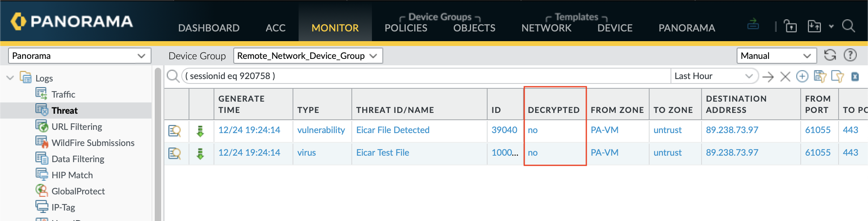
Task: Select Traffic in the logs tree
Action: click(63, 94)
